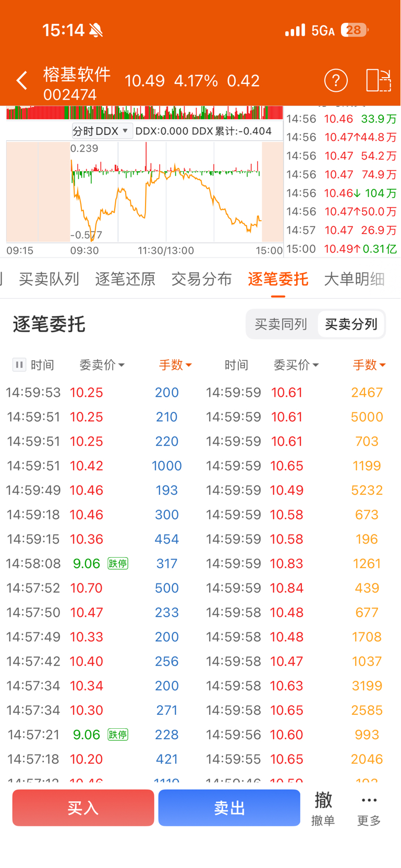Tap the DDX intraday chart
The height and width of the screenshot is (868, 401).
coord(144,192)
